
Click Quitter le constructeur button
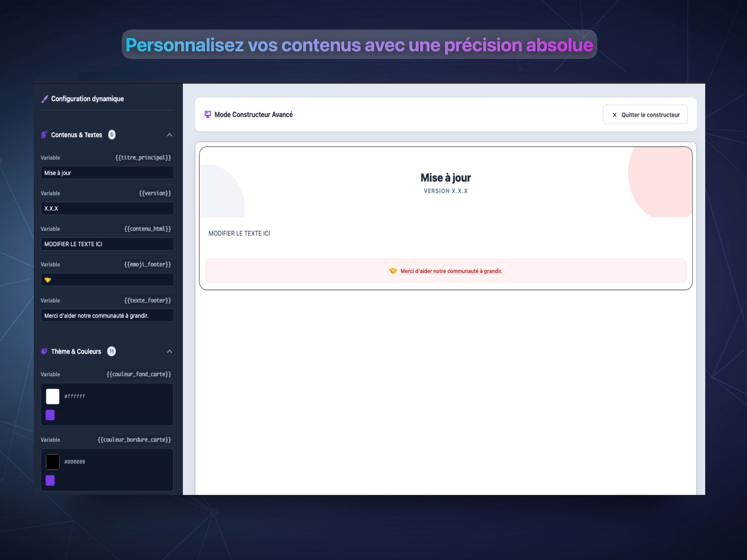[645, 115]
